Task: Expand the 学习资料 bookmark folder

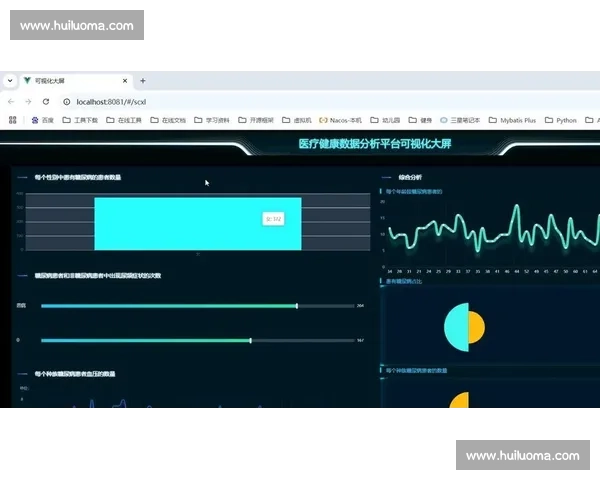Action: (x=212, y=120)
